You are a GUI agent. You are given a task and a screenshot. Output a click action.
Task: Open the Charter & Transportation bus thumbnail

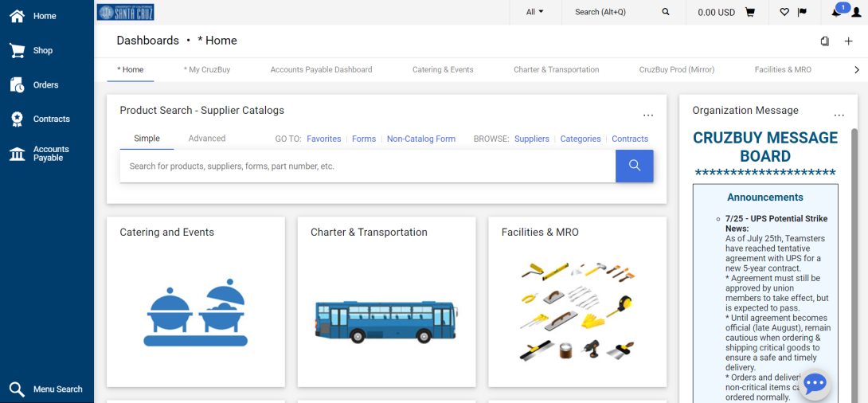[x=386, y=321]
